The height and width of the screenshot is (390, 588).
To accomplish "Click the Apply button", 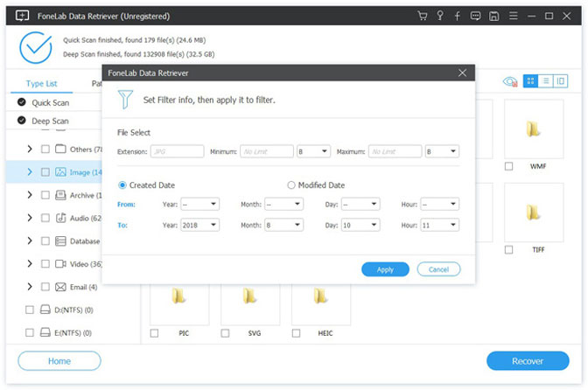I will [x=385, y=269].
